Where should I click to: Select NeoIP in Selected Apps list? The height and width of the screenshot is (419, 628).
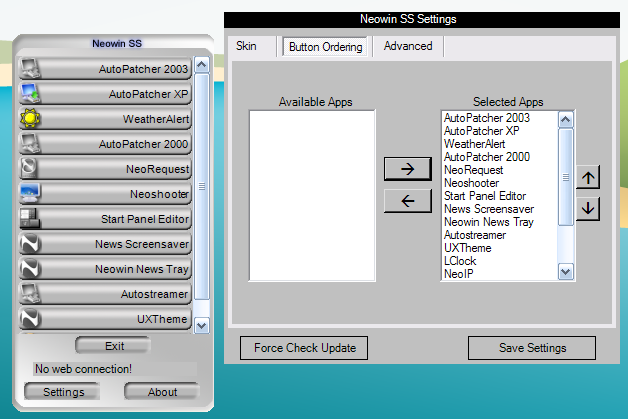click(x=499, y=274)
